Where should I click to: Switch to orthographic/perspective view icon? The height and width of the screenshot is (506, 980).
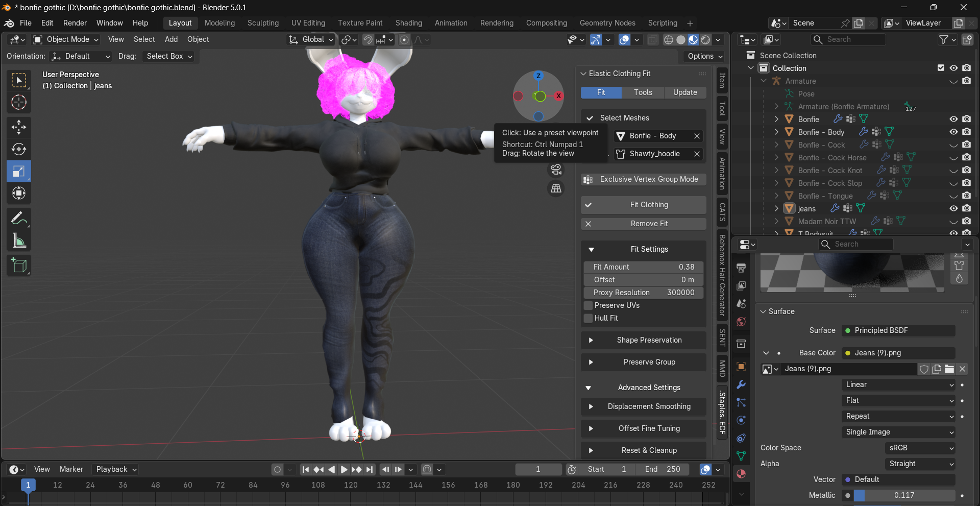pyautogui.click(x=556, y=188)
